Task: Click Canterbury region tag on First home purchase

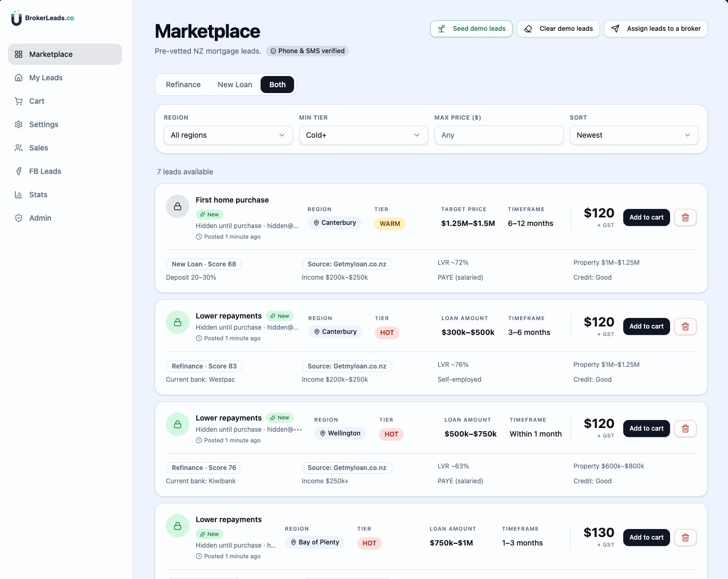Action: pos(334,223)
